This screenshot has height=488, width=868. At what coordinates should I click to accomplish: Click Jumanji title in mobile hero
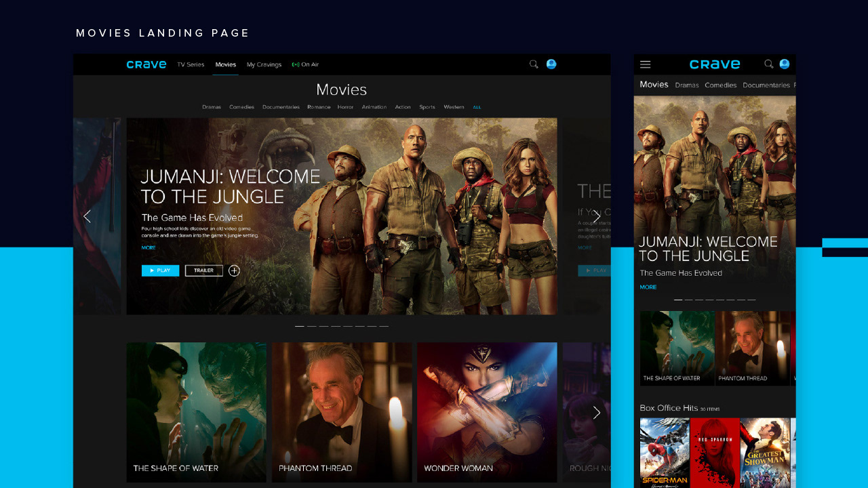click(x=708, y=249)
